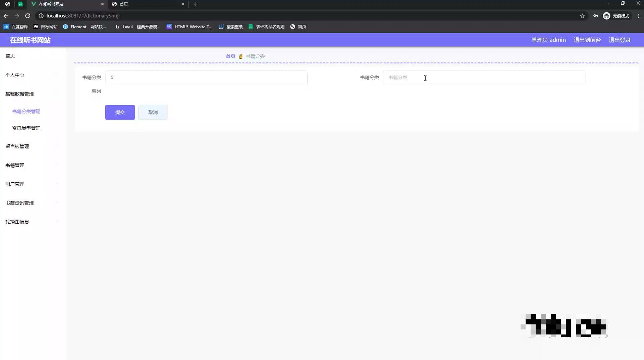Click the 取消 cancel button
The height and width of the screenshot is (360, 644).
(153, 112)
